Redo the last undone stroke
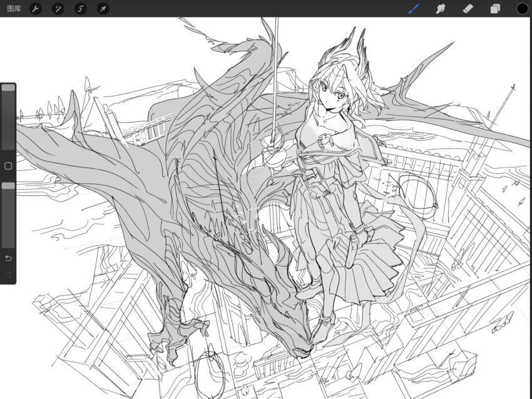The image size is (532, 399). (x=8, y=274)
